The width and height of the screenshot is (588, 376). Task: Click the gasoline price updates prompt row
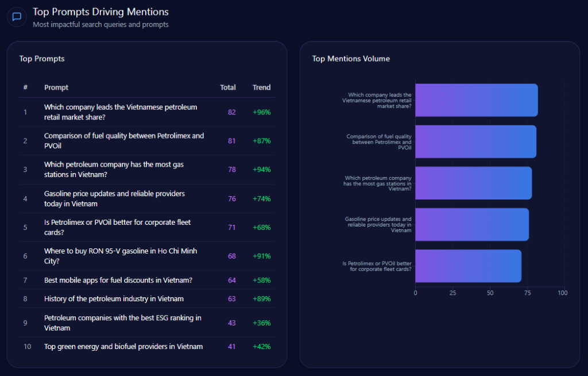pos(114,198)
